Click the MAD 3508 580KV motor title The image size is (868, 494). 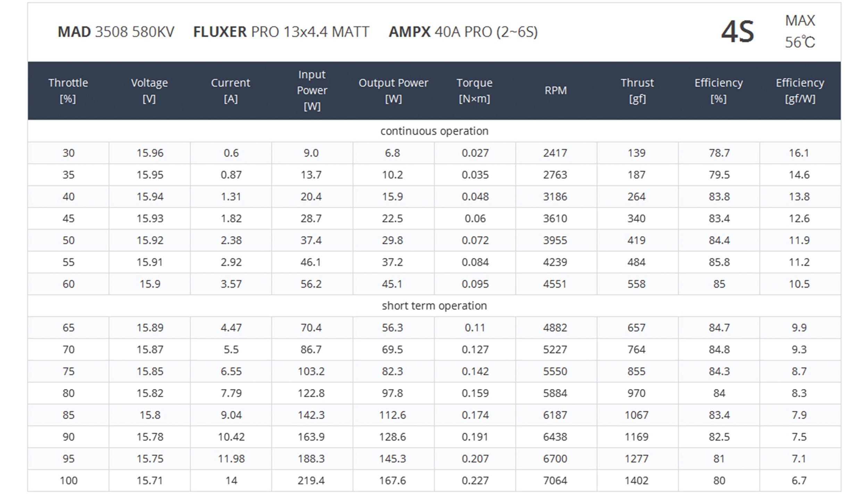click(x=116, y=32)
